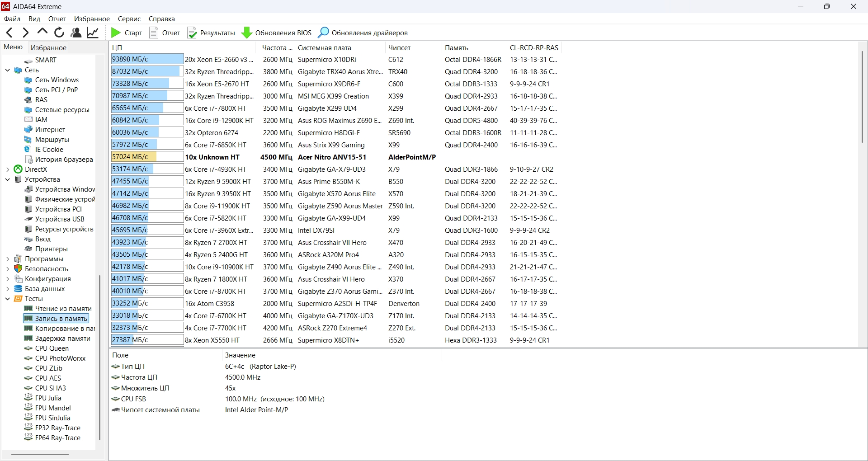Click the up-level arrow toolbar icon
The height and width of the screenshot is (461, 868).
pyautogui.click(x=42, y=32)
